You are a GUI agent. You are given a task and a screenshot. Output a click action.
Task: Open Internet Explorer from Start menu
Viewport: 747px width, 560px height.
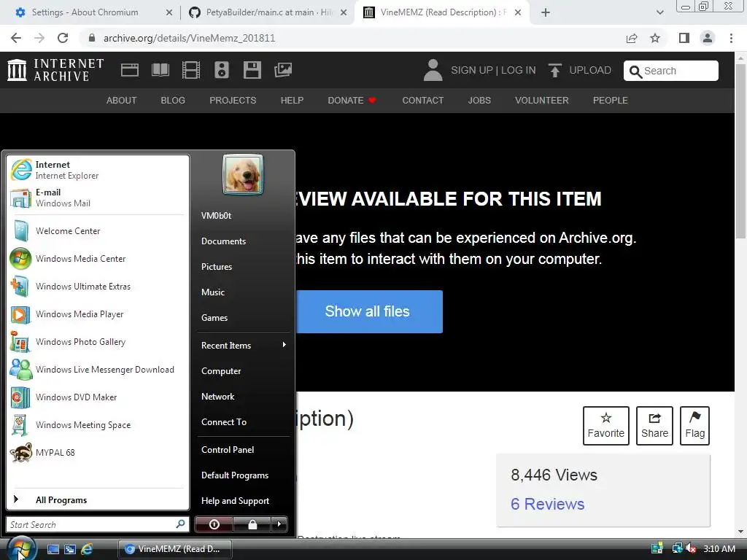(x=98, y=170)
